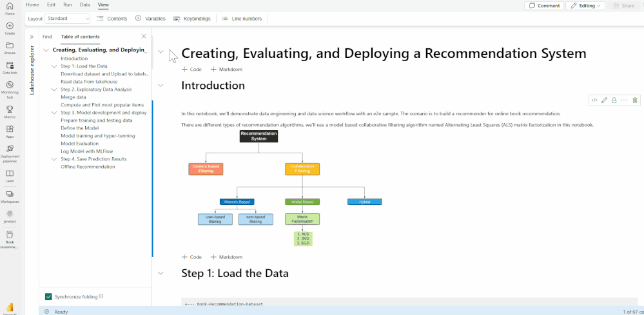Open Variables from the toolbar

150,19
